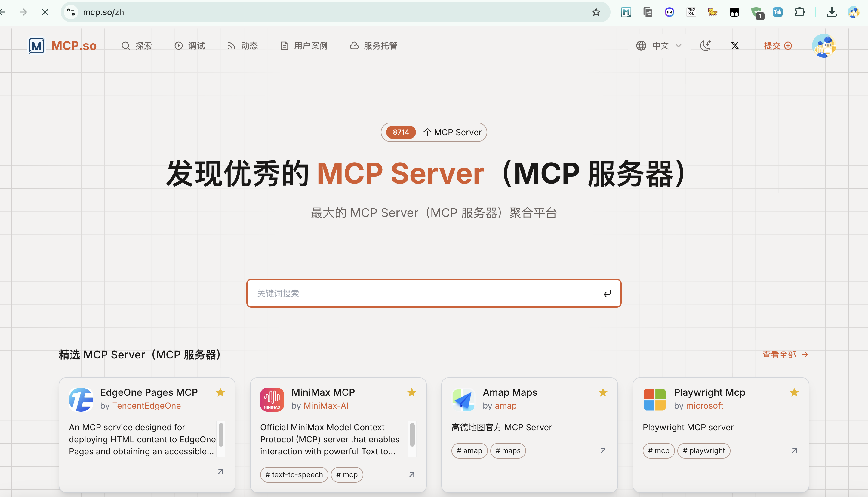The width and height of the screenshot is (868, 497).
Task: Open the site information dropdown in address bar
Action: coord(71,12)
